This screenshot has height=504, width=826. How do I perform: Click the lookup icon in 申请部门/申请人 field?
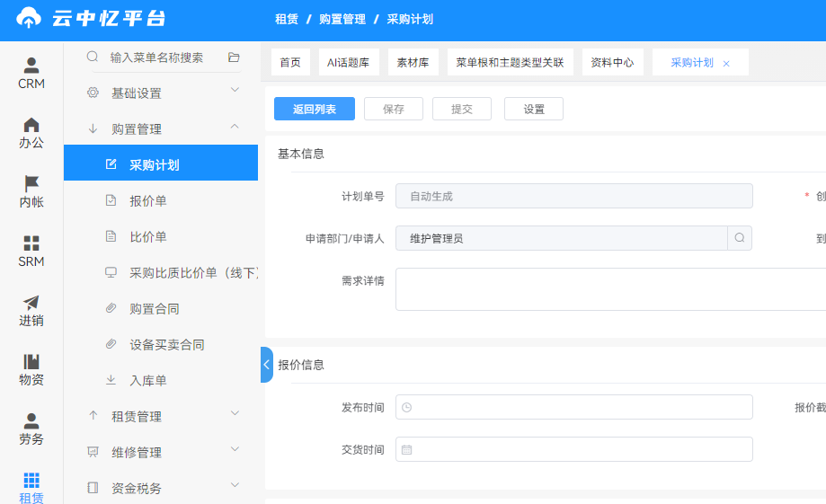tap(740, 238)
